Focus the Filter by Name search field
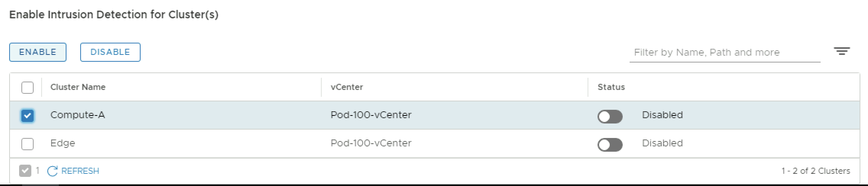 724,53
